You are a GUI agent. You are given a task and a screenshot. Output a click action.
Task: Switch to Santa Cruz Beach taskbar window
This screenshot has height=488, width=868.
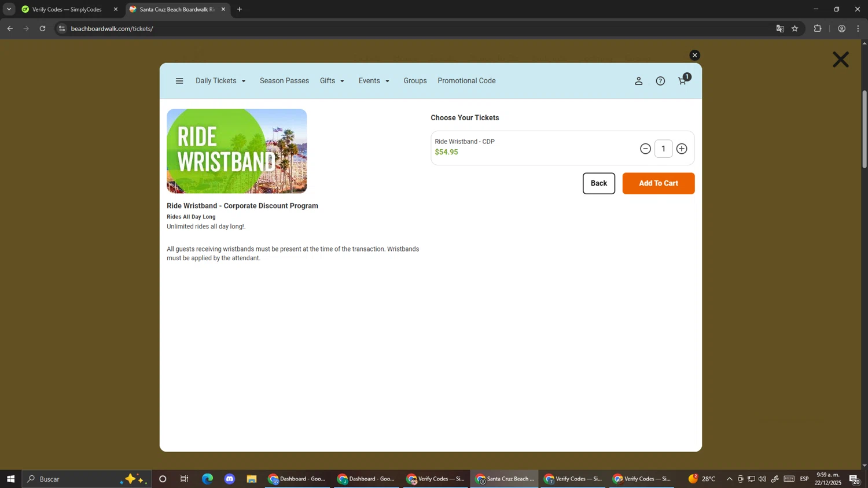click(505, 479)
